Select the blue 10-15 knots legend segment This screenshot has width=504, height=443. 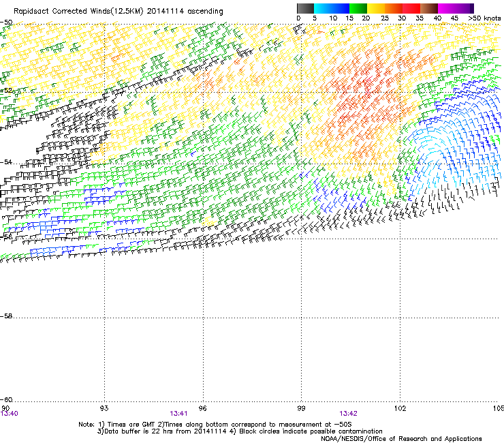(x=341, y=8)
